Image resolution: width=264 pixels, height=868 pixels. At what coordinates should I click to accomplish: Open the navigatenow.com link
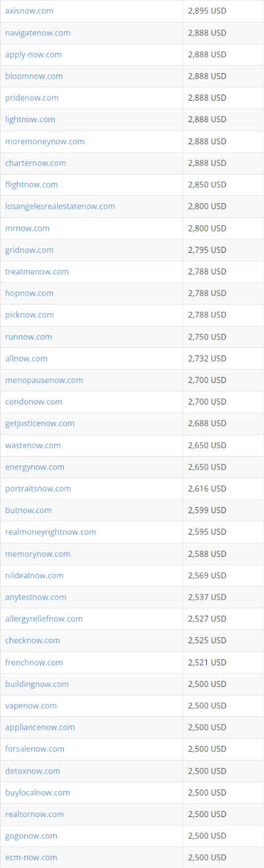point(37,33)
